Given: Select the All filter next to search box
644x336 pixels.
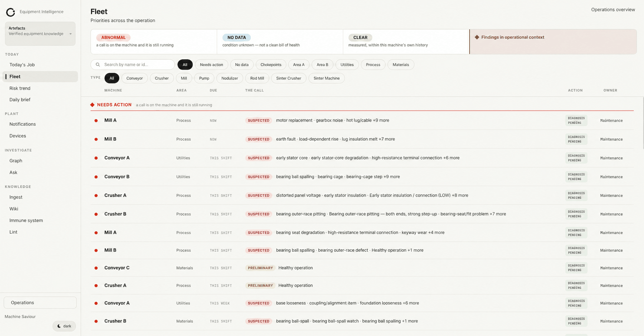Looking at the screenshot, I should 185,65.
